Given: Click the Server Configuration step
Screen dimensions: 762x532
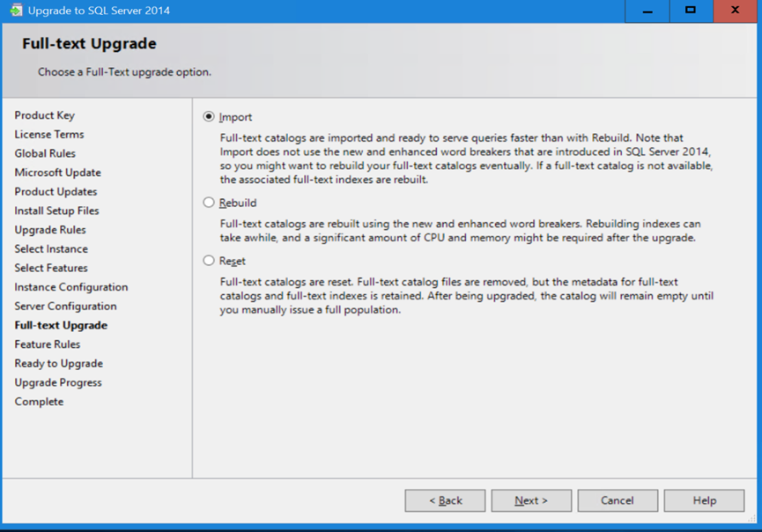Looking at the screenshot, I should pos(65,307).
